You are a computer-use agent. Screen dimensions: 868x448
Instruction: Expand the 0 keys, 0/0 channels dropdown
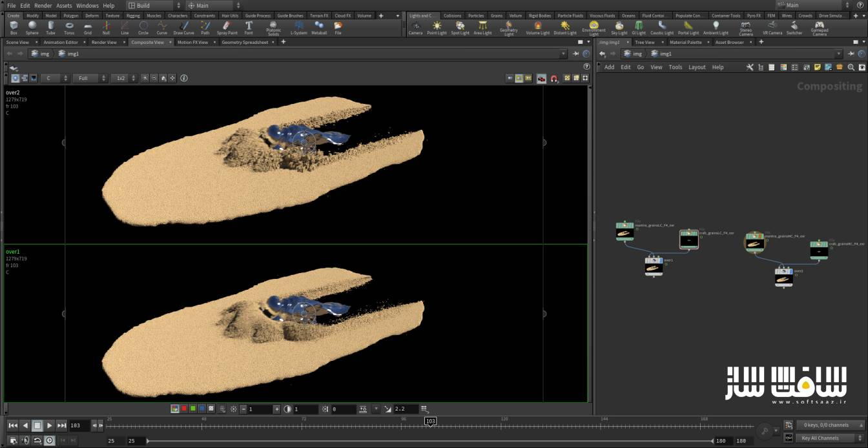pos(831,425)
